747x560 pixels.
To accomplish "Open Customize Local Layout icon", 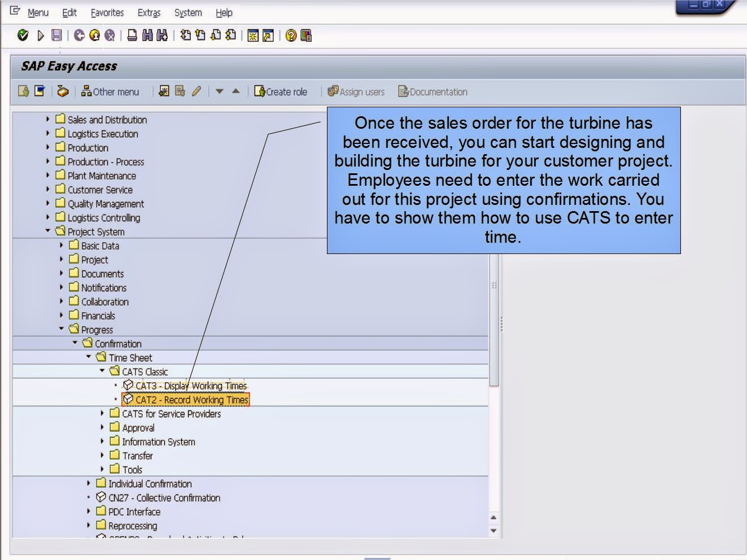I will pos(306,36).
